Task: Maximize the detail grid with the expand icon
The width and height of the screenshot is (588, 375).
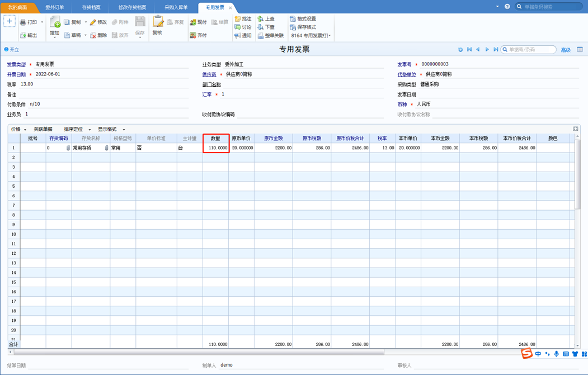Action: point(576,129)
